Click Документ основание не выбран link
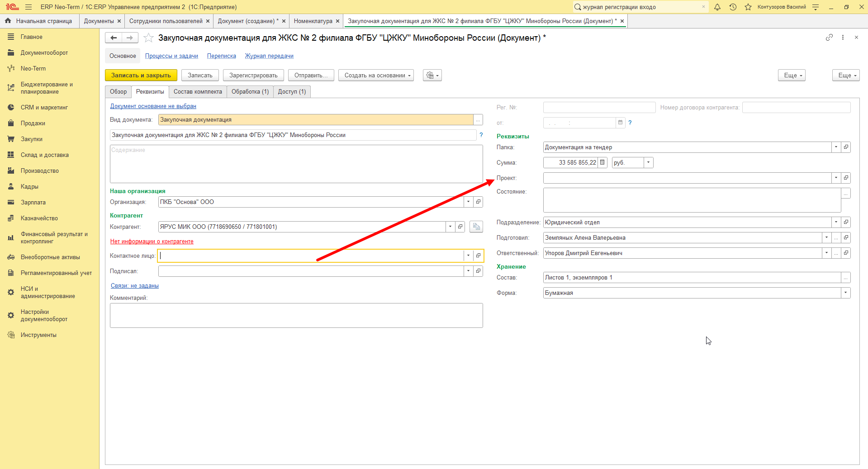Screen dimensions: 868x469 (153, 106)
